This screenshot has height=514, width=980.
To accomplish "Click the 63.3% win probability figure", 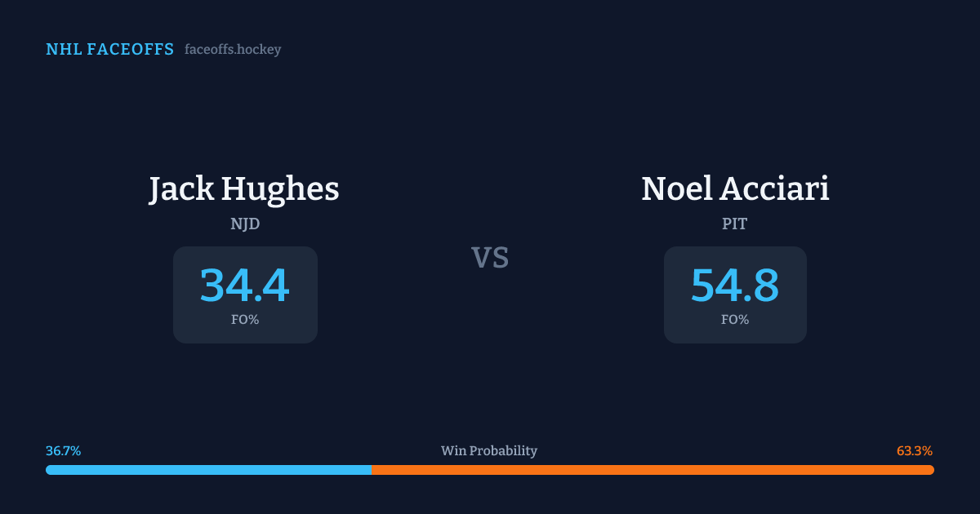I will point(915,450).
